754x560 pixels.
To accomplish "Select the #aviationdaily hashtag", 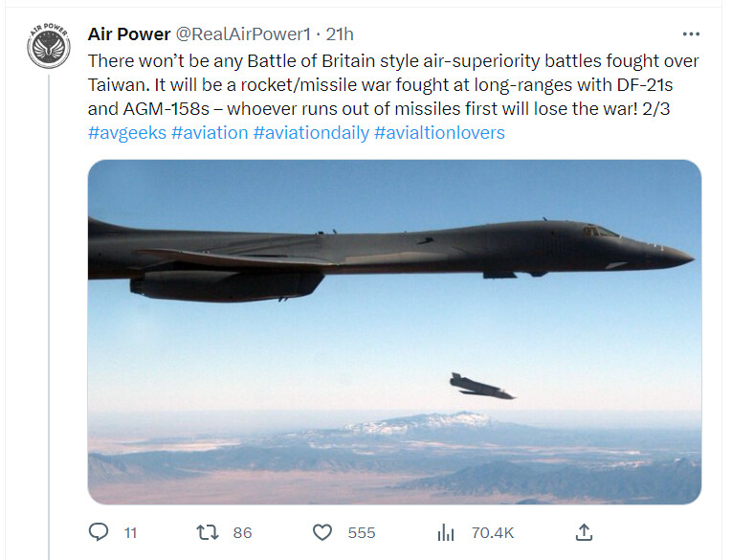I will click(311, 132).
